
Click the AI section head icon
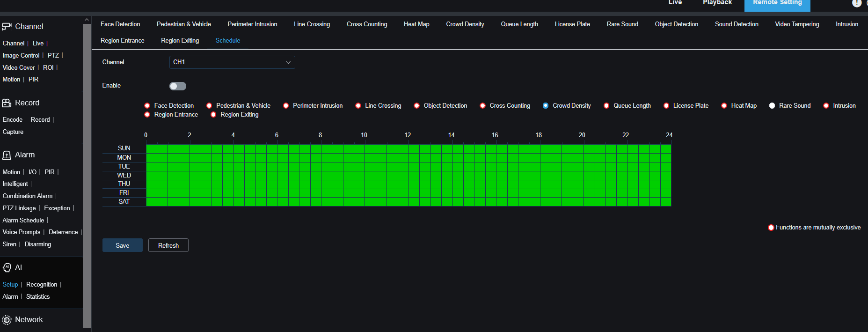coord(7,268)
